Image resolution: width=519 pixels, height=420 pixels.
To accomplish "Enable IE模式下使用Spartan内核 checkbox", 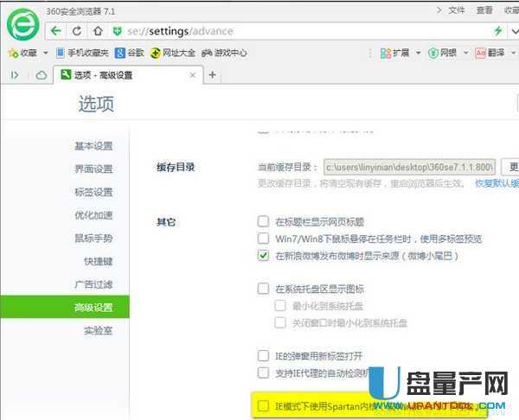I will coord(263,405).
